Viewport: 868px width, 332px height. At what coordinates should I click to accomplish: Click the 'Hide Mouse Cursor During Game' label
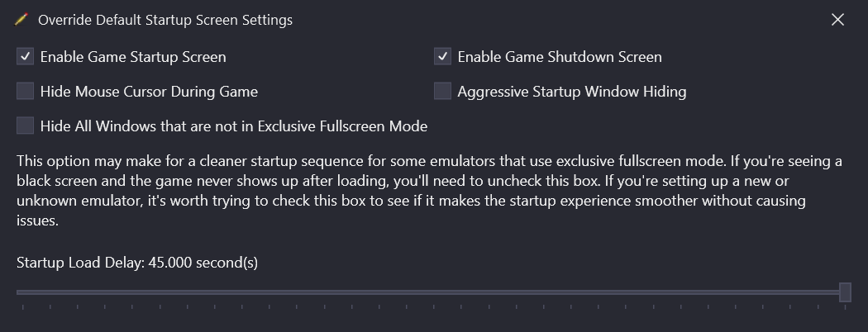149,92
